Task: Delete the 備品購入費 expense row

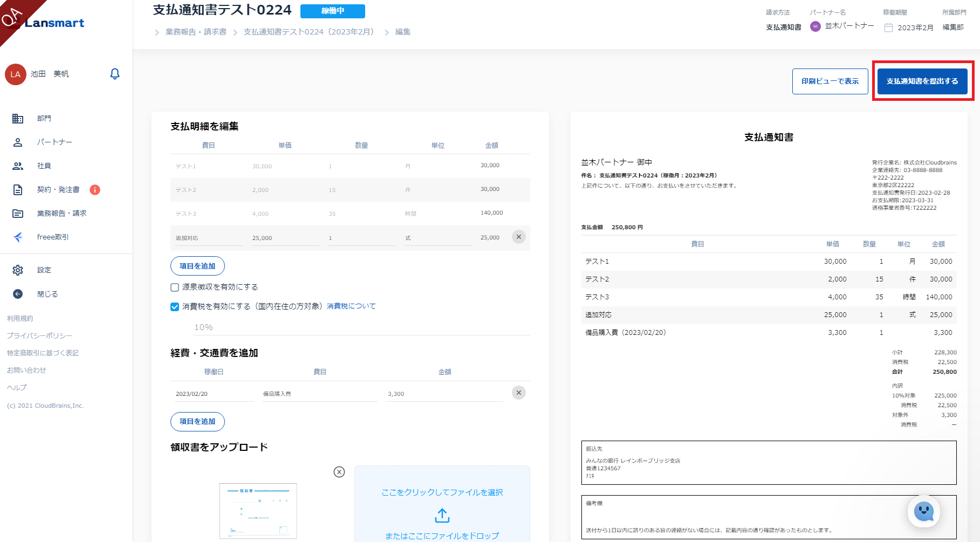Action: point(518,393)
